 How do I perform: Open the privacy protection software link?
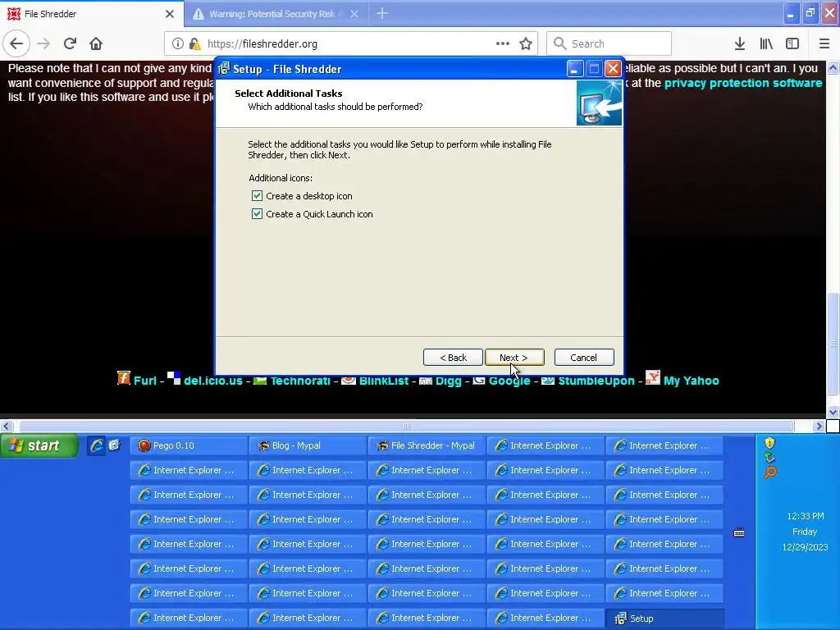pos(743,83)
